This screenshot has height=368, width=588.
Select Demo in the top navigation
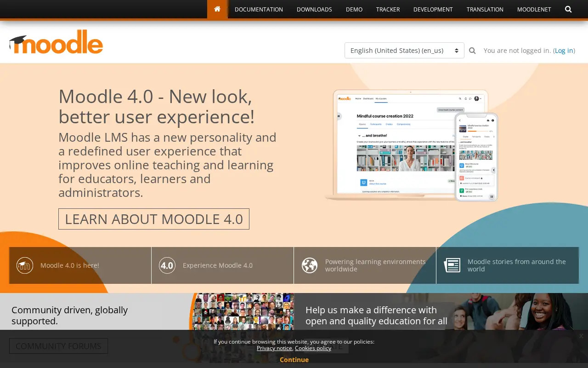pyautogui.click(x=354, y=9)
